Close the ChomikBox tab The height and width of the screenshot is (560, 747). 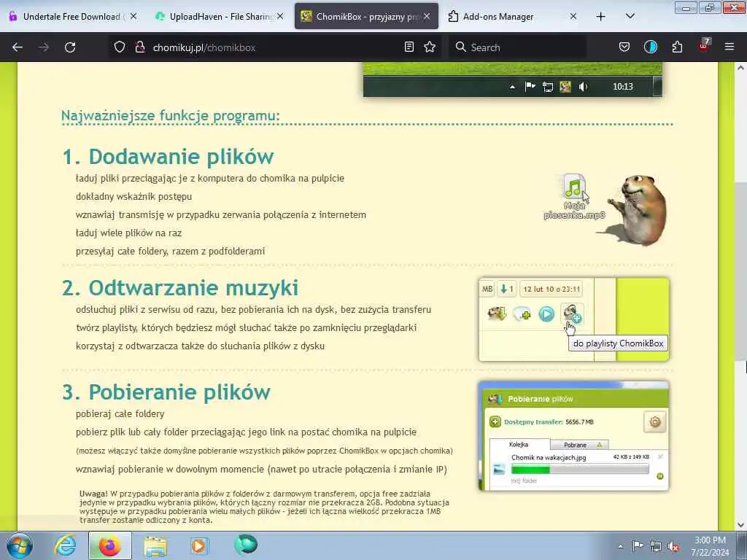point(427,17)
